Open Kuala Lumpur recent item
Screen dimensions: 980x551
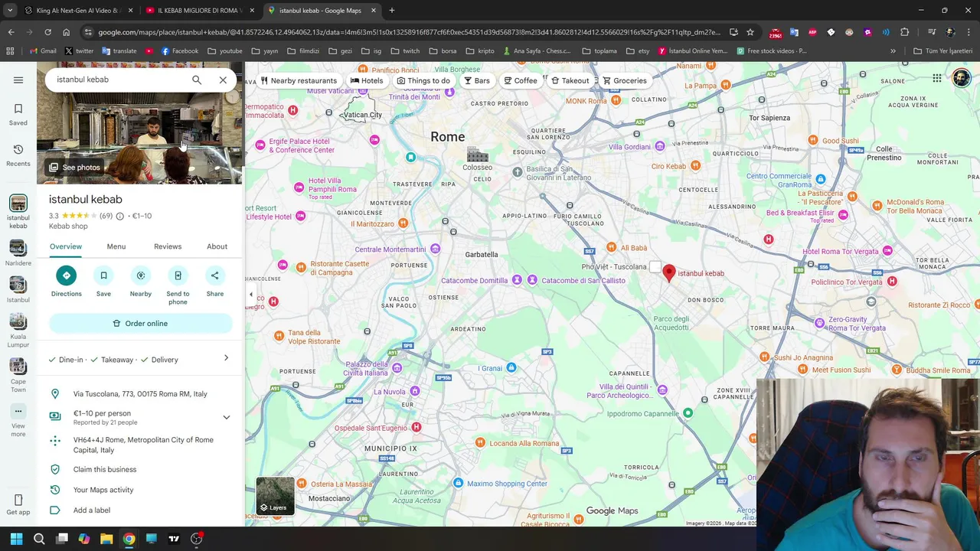(x=18, y=331)
